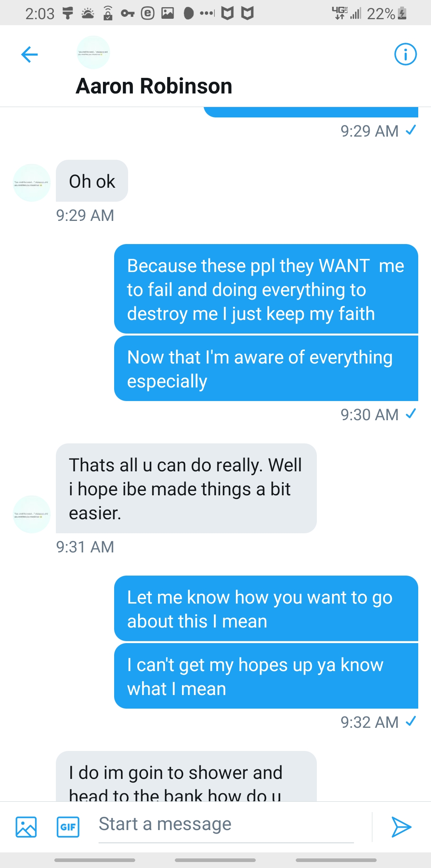431x868 pixels.
Task: Open the GIF picker
Action: click(x=68, y=826)
